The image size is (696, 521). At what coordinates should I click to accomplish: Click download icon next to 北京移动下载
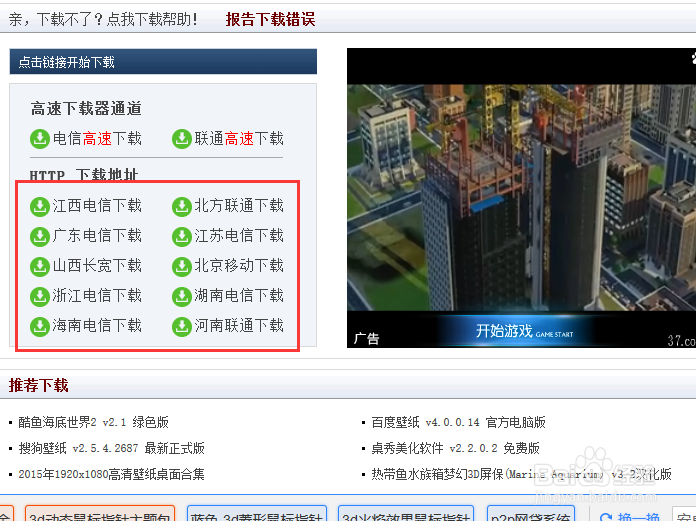pos(182,267)
